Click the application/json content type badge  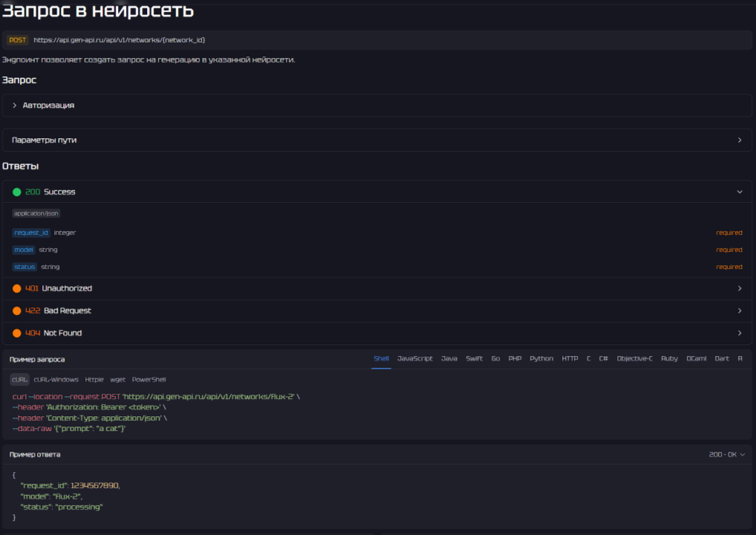36,213
